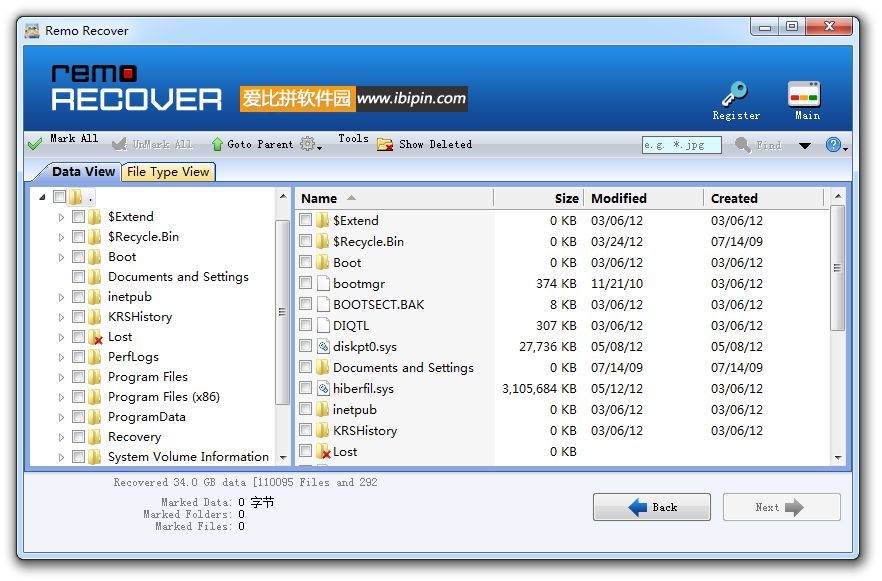This screenshot has width=882, height=581.
Task: Click Boot folder icon in file list
Action: [x=323, y=262]
